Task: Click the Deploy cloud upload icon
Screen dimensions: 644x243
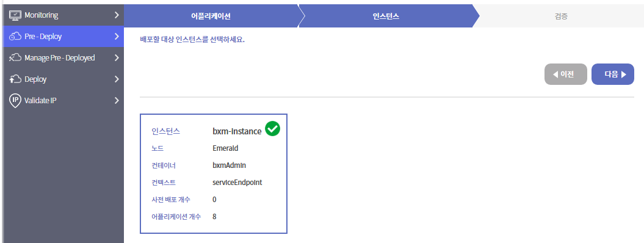Action: click(15, 79)
